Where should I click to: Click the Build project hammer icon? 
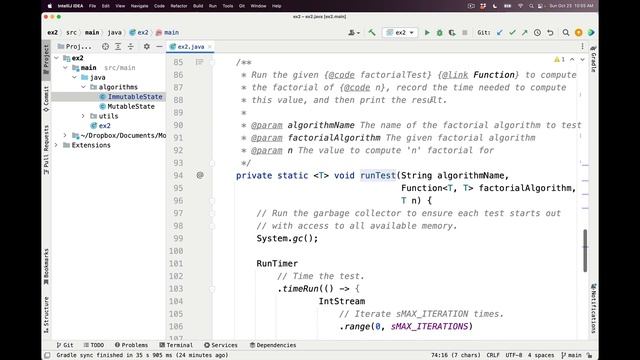click(x=371, y=32)
